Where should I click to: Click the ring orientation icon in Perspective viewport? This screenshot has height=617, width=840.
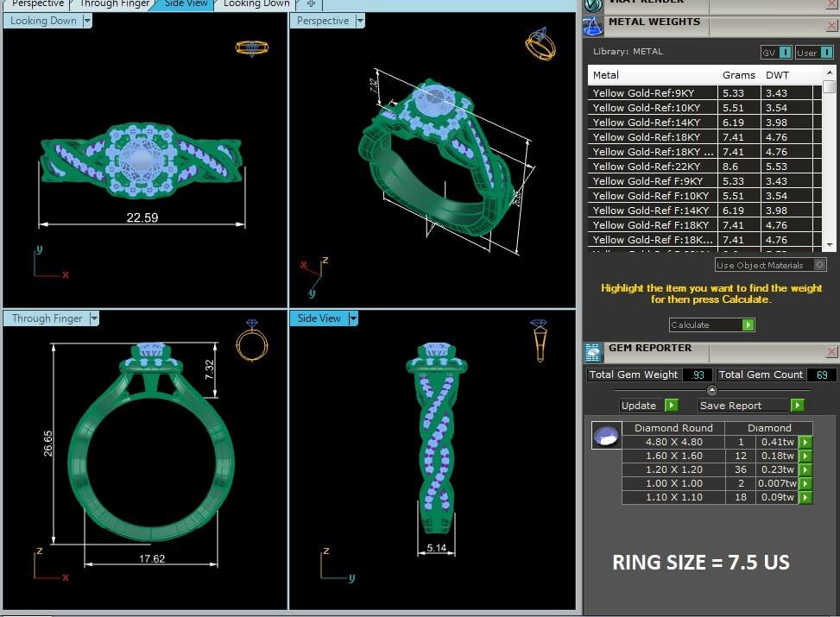(x=540, y=44)
